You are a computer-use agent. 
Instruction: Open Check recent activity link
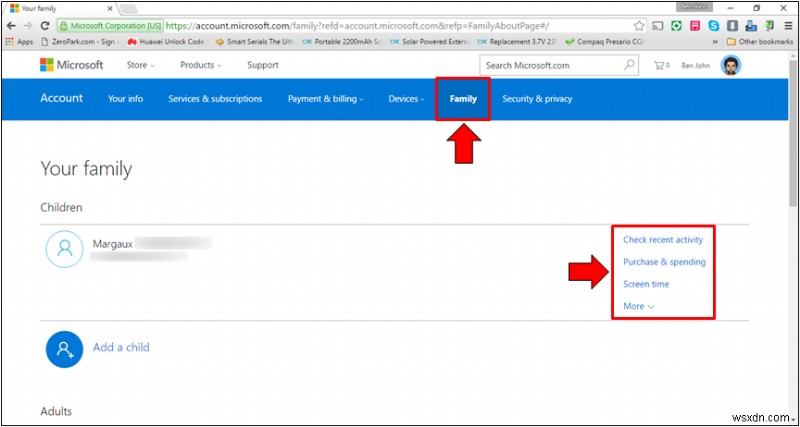(662, 240)
